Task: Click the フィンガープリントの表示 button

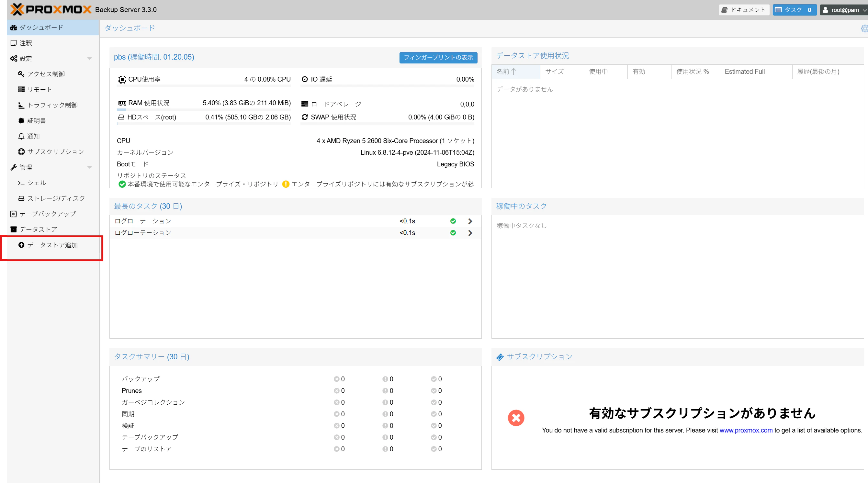Action: click(x=438, y=58)
